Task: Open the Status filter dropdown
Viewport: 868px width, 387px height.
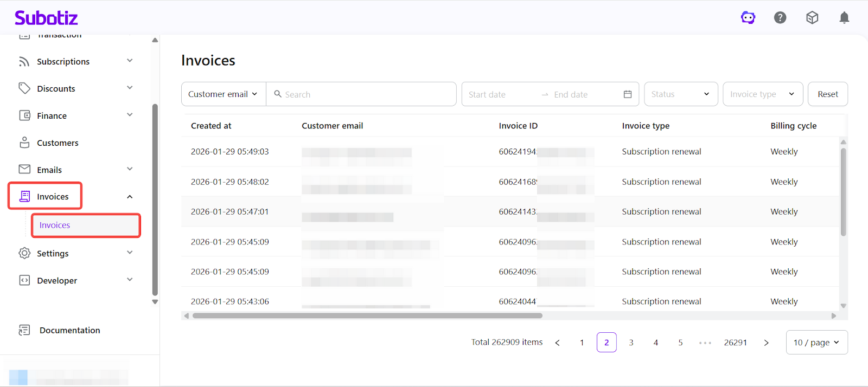Action: coord(680,94)
